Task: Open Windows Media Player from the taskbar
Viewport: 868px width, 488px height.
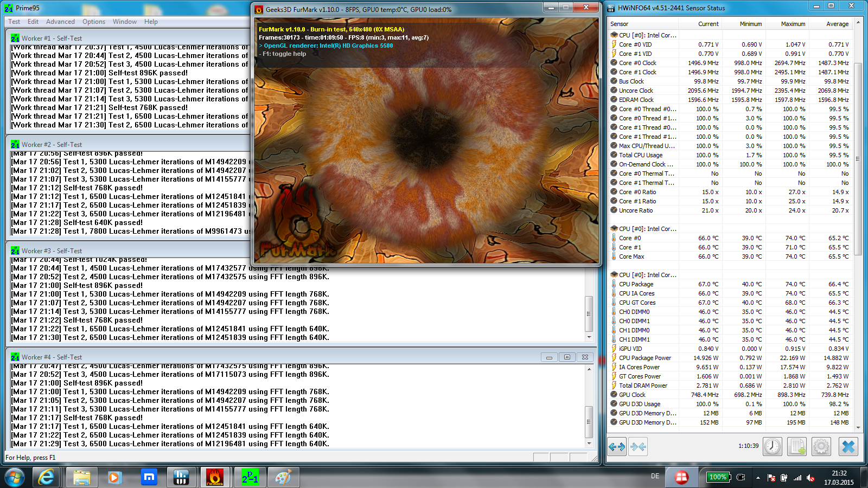Action: click(114, 477)
